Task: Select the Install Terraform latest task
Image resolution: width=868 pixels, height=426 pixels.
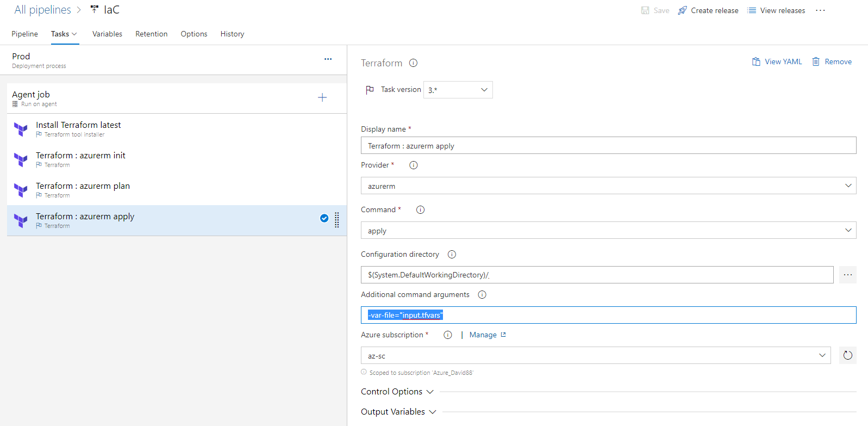Action: pos(177,129)
